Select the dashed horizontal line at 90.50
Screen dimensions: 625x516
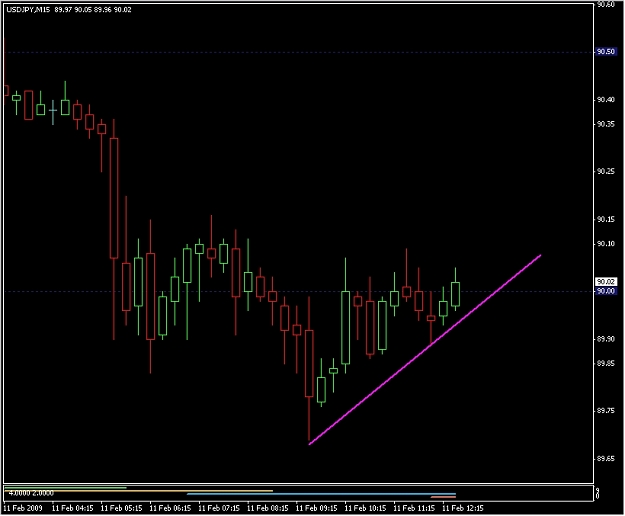(x=299, y=52)
